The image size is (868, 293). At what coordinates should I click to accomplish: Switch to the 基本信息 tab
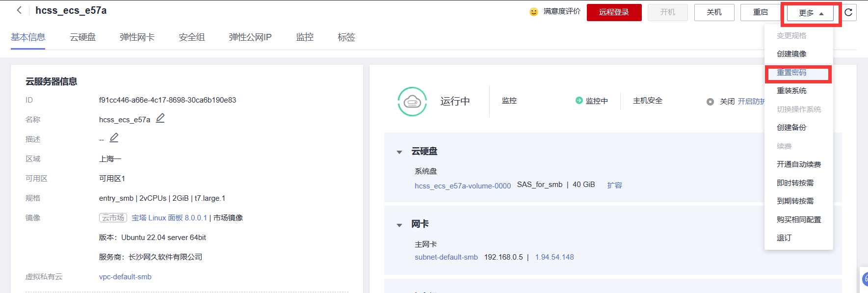click(28, 37)
